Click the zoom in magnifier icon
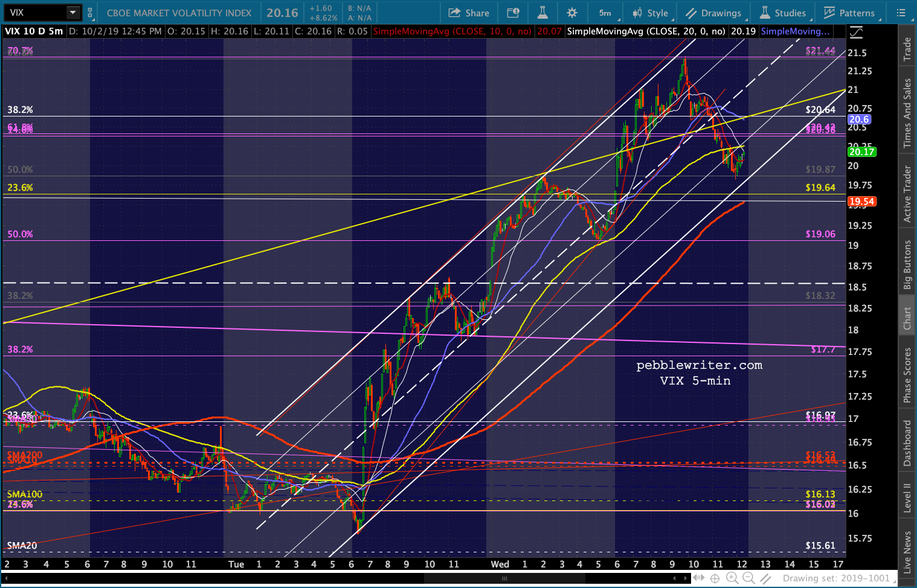 tap(732, 578)
